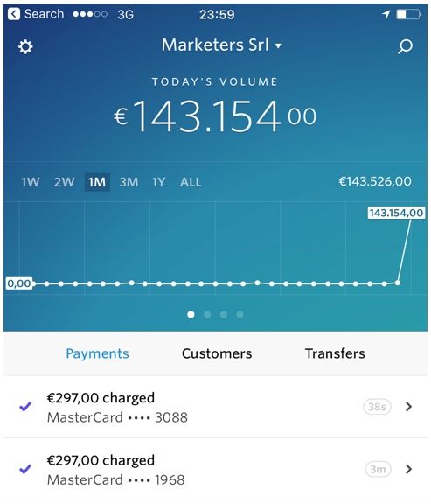
Task: Tap the back-to-Search arrow icon
Action: click(x=14, y=14)
